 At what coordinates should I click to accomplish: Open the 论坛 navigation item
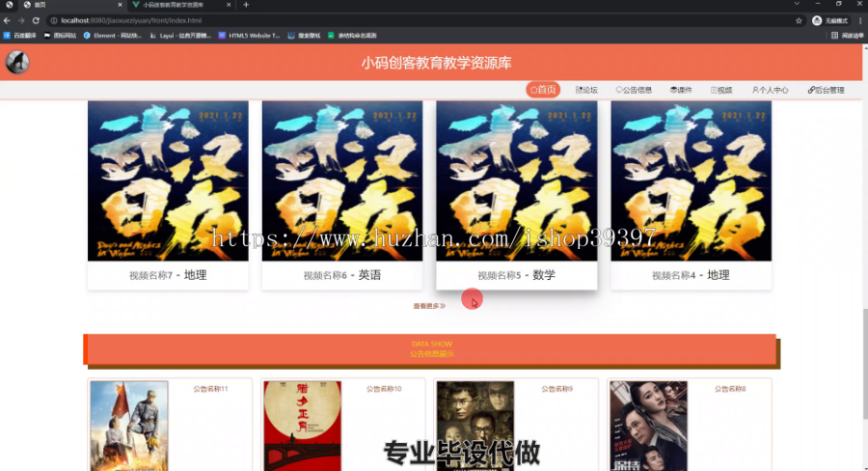[586, 90]
